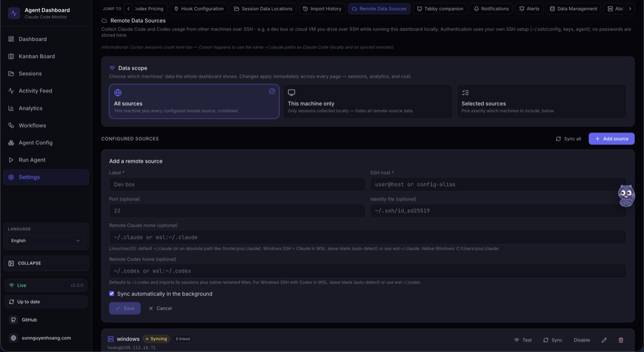Toggle Sync automatically in the background checkbox

pyautogui.click(x=112, y=294)
